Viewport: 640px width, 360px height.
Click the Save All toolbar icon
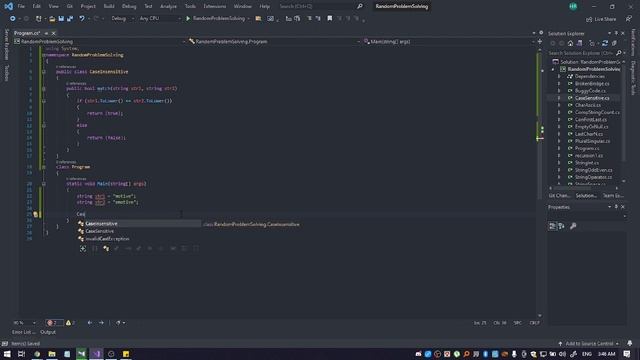70,19
